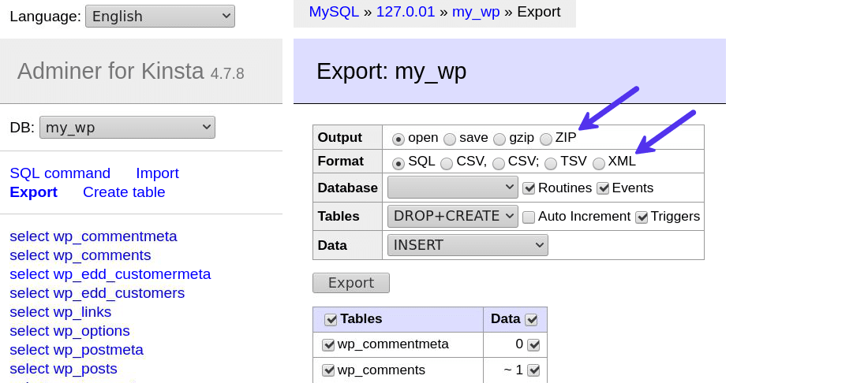Toggle data checkbox for wp_comments row
Image resolution: width=868 pixels, height=383 pixels.
coord(533,370)
